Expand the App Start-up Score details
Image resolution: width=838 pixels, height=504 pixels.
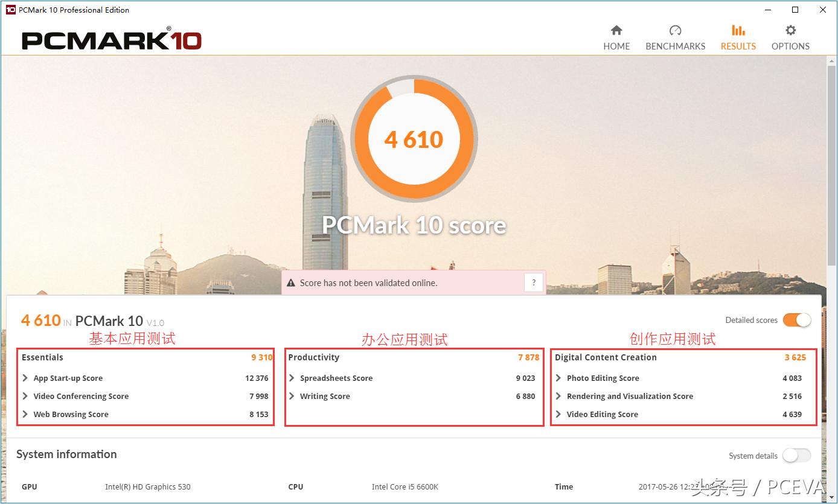(24, 378)
